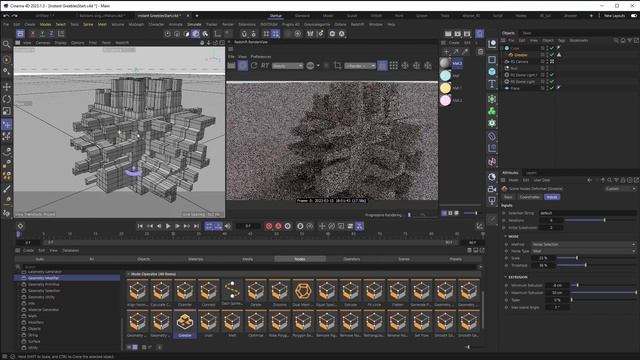The image size is (640, 360).
Task: Open the Coordinates tab in Attributes
Action: click(x=529, y=197)
